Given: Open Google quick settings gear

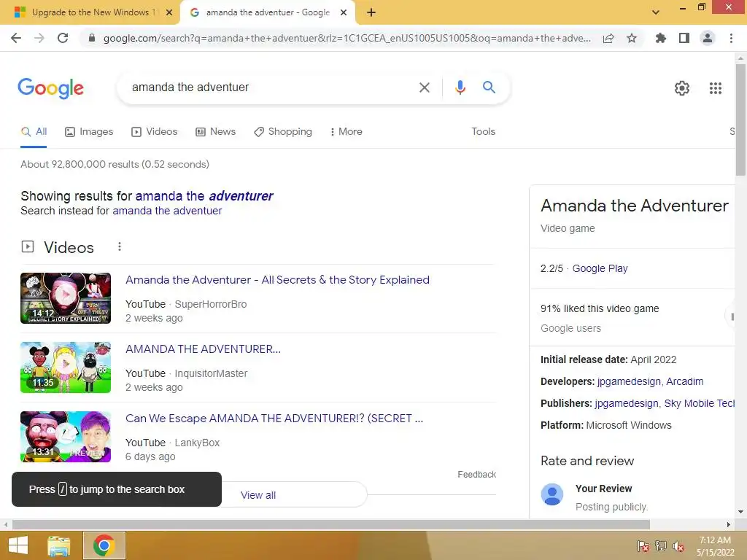Looking at the screenshot, I should pyautogui.click(x=682, y=88).
